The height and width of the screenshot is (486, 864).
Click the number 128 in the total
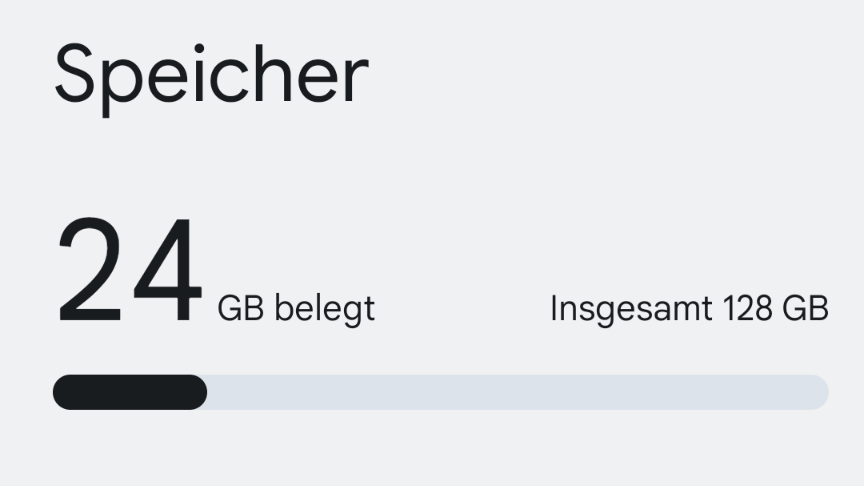[x=740, y=309]
